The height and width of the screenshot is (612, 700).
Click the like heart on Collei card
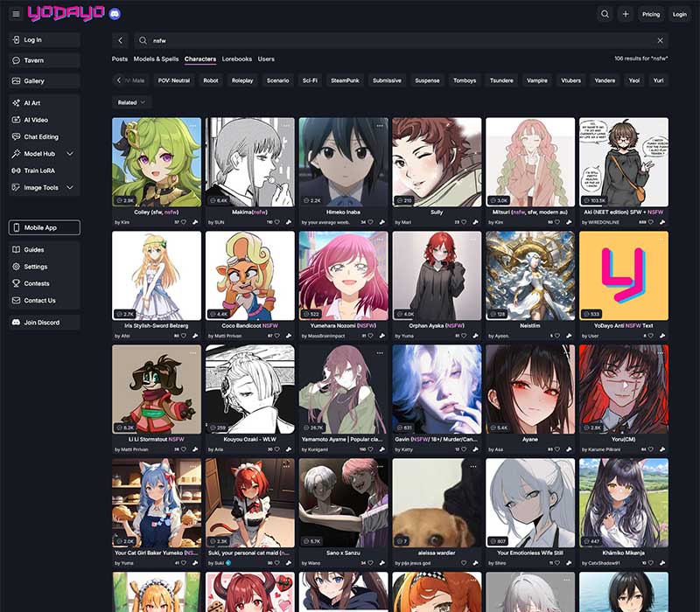pyautogui.click(x=184, y=222)
